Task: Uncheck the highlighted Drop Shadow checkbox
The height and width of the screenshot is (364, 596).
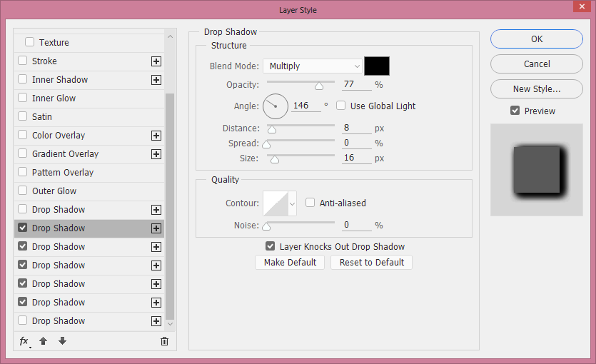Action: [x=23, y=228]
